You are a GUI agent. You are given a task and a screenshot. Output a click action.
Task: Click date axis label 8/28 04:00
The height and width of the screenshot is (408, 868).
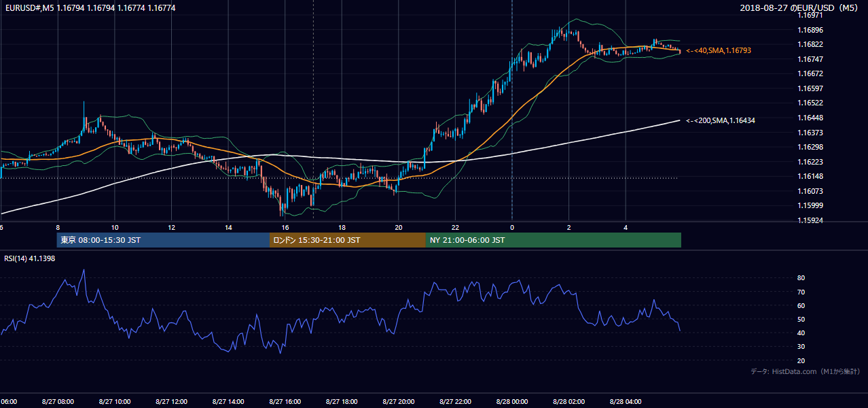626,401
